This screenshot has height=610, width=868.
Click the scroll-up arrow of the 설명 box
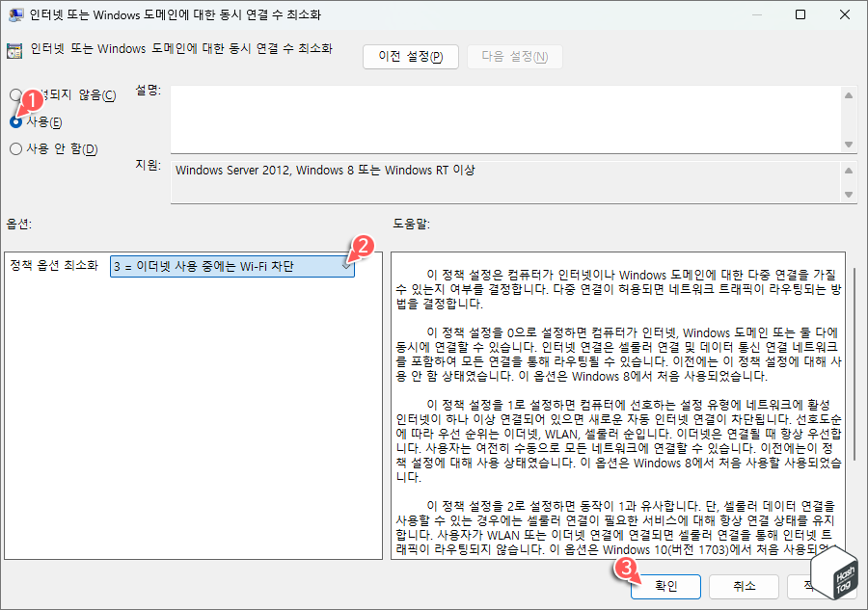pos(851,95)
